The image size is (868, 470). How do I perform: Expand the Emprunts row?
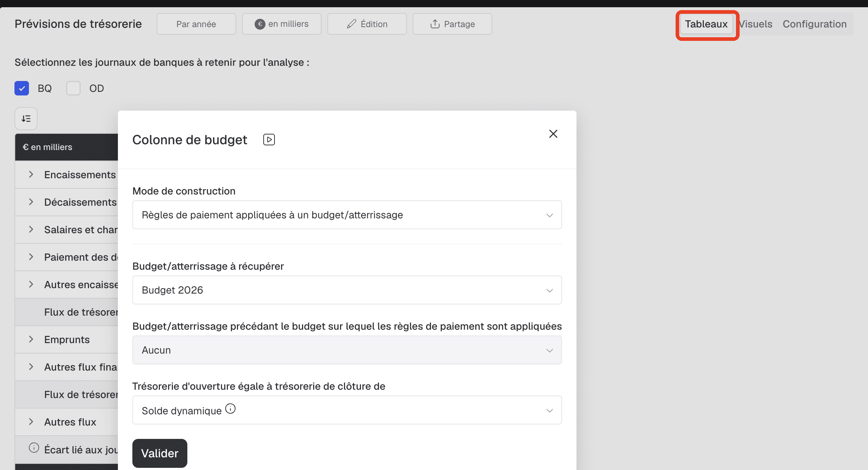point(31,339)
